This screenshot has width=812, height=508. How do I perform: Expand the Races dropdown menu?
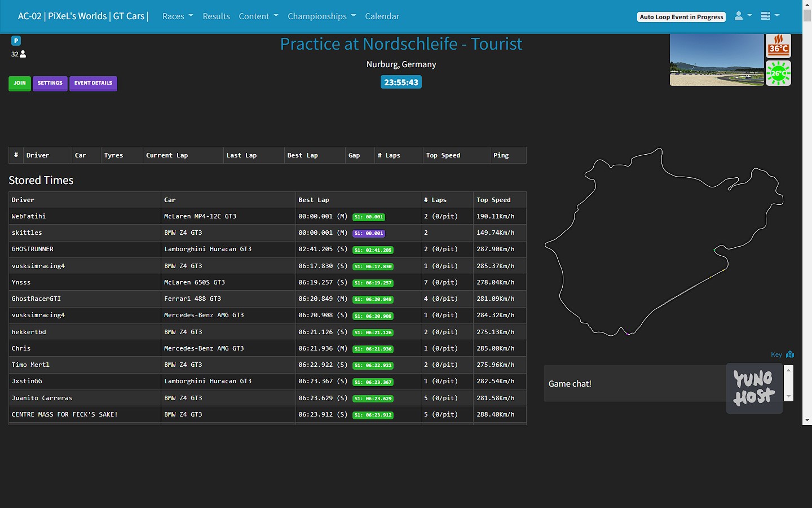(177, 16)
